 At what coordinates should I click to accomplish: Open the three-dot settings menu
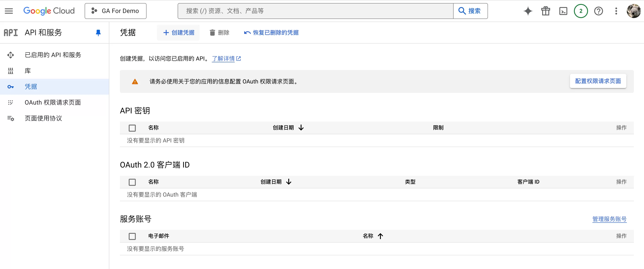tap(616, 11)
